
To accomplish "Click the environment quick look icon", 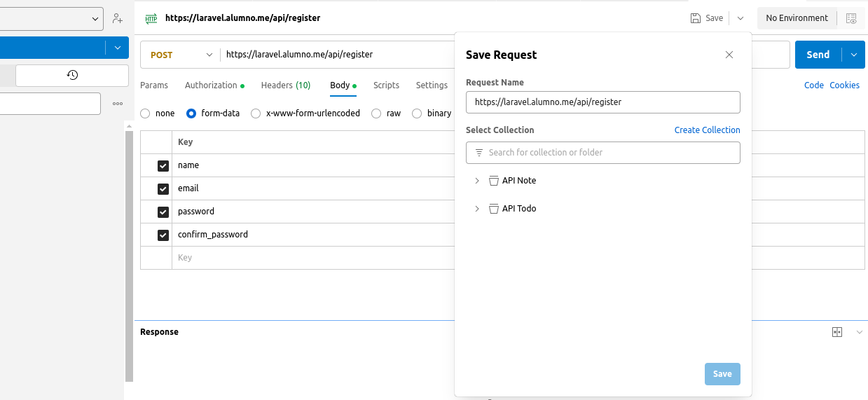I will [851, 18].
